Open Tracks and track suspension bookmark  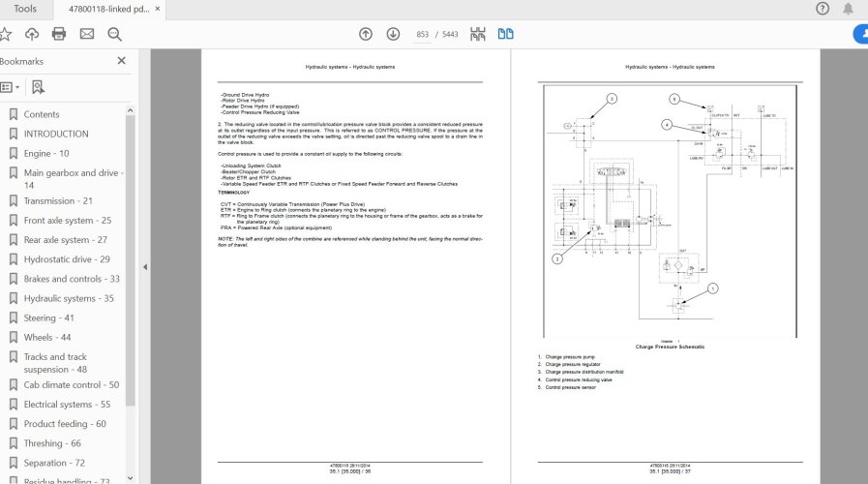[55, 363]
